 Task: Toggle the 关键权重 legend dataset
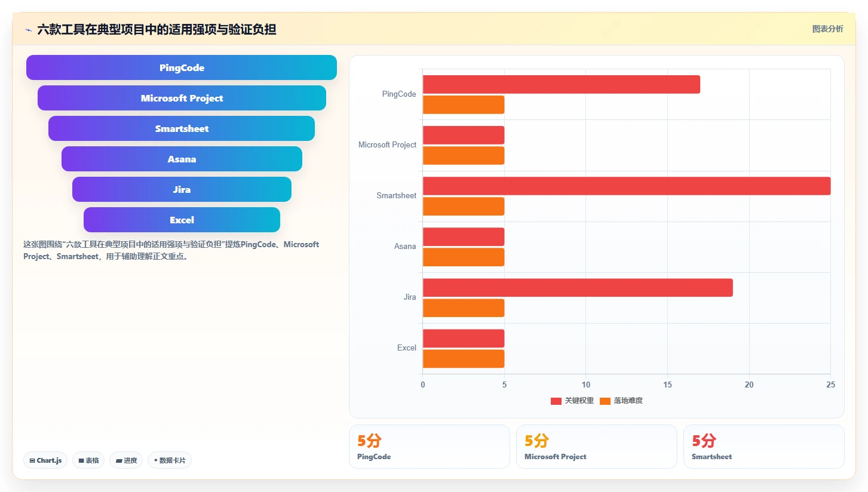click(572, 401)
